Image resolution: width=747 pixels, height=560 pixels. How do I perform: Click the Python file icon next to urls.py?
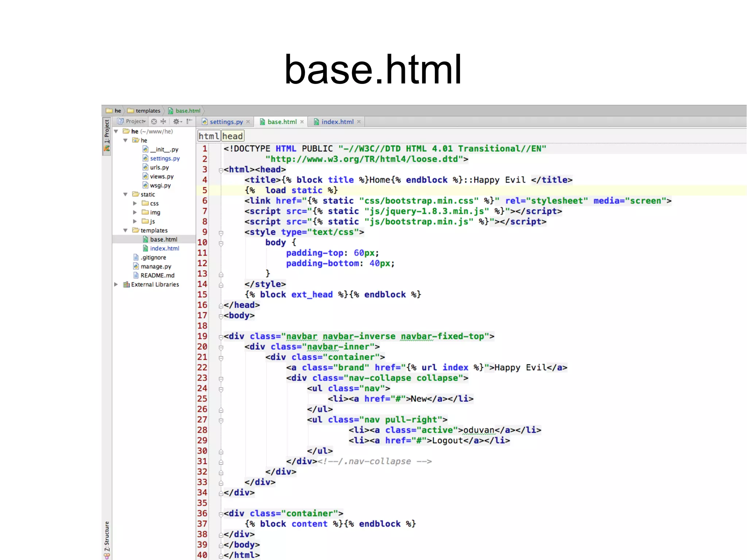tap(145, 167)
